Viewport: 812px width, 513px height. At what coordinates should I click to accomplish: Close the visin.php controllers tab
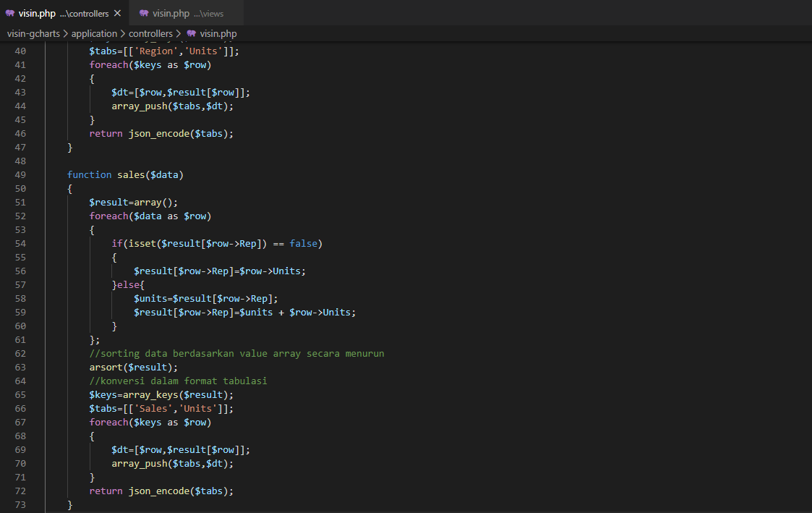[x=118, y=13]
